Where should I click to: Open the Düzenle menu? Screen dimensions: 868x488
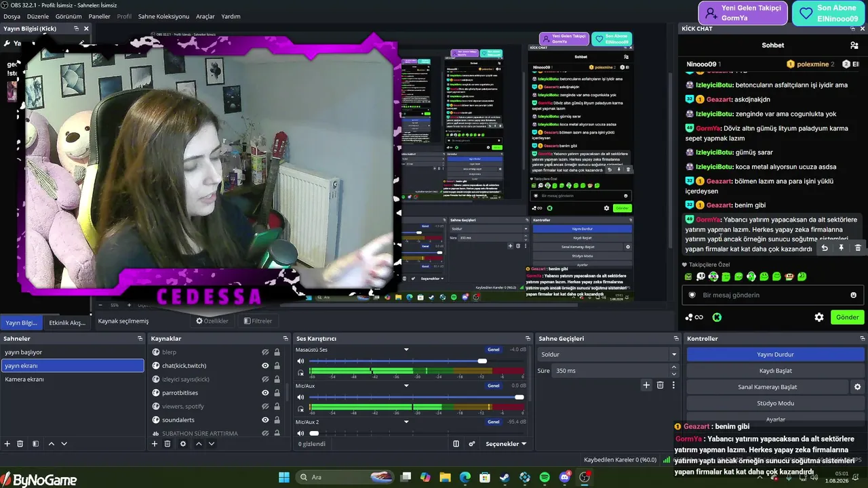pos(38,16)
